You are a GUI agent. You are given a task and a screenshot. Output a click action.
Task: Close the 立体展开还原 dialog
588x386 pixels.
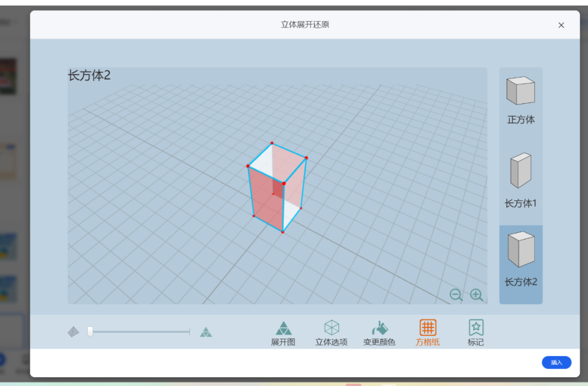tap(561, 25)
